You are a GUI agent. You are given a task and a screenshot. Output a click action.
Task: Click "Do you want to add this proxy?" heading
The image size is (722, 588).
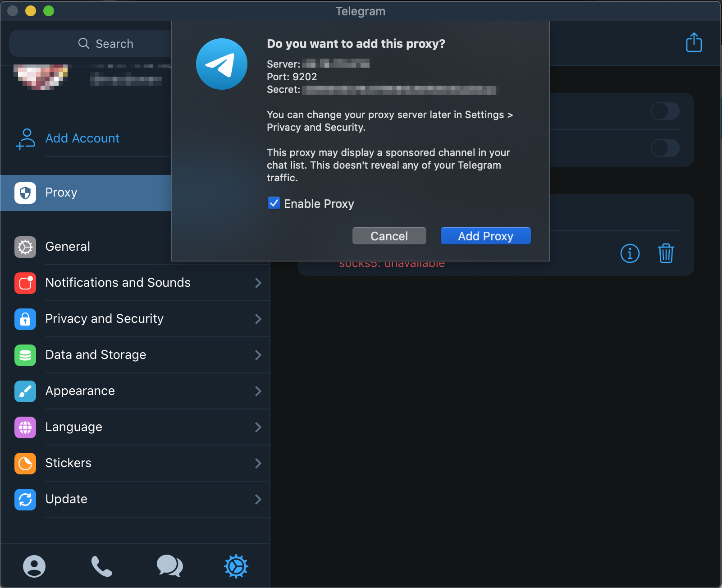(356, 44)
